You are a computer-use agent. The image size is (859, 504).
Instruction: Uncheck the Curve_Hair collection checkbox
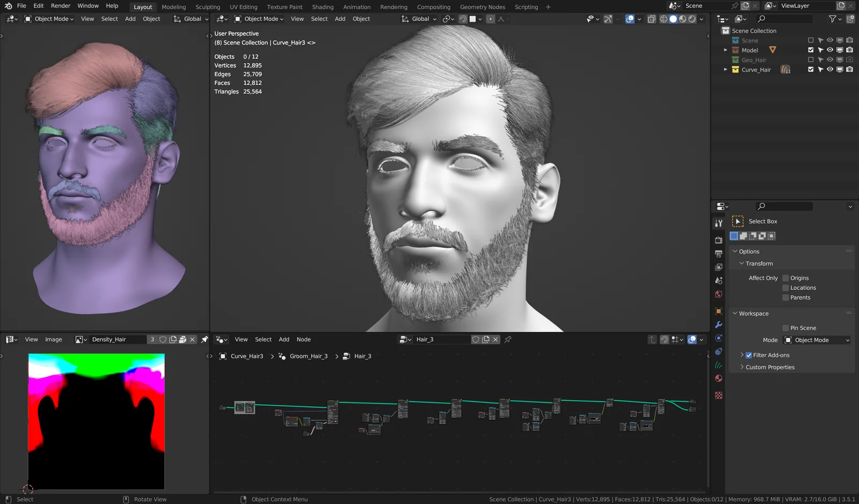coord(811,69)
